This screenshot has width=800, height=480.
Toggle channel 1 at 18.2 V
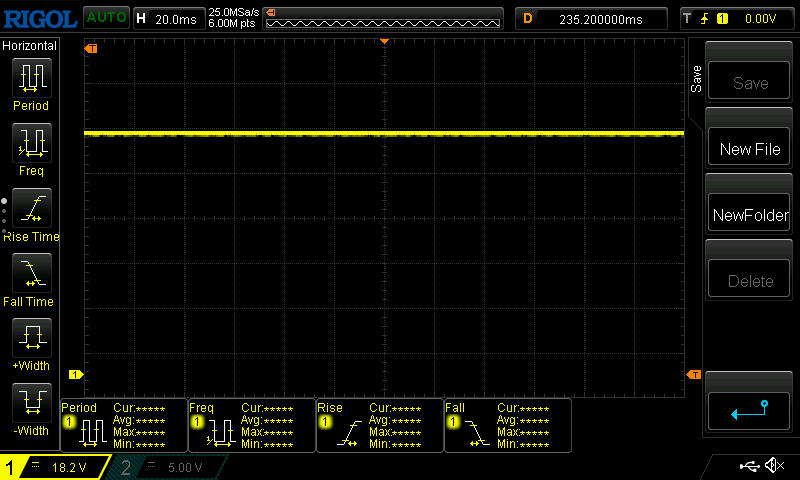click(x=56, y=467)
